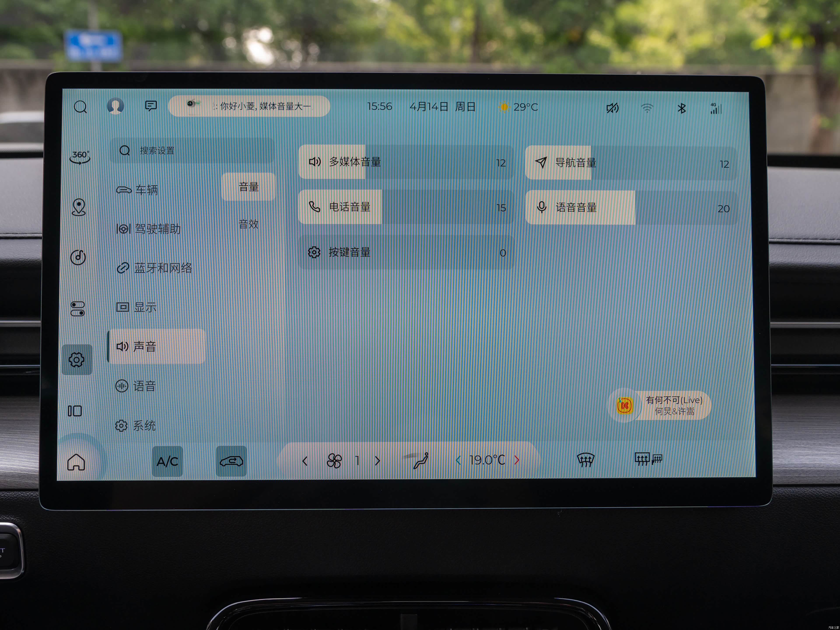Open the search magnifier in top bar
The height and width of the screenshot is (630, 840).
click(x=80, y=107)
